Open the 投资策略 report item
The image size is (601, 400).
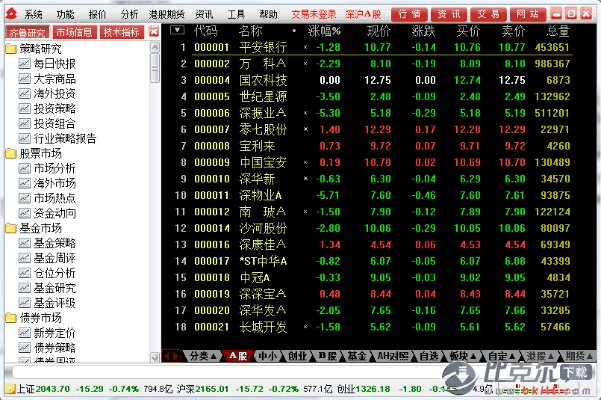point(47,109)
